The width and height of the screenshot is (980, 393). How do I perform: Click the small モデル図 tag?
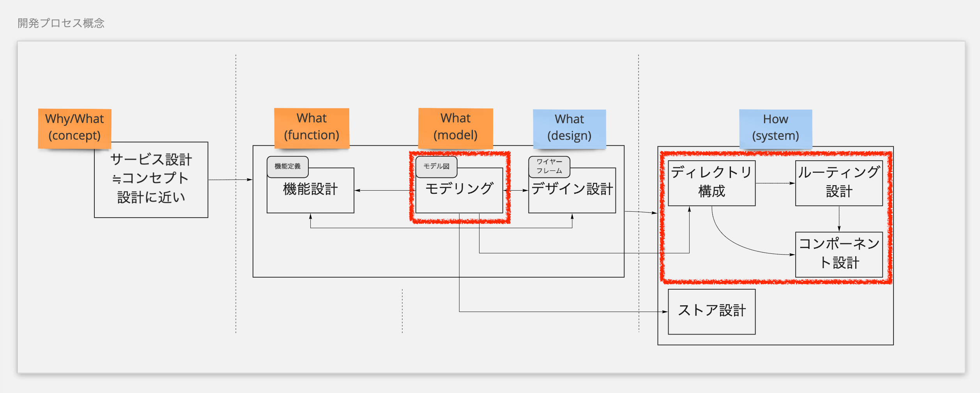436,166
